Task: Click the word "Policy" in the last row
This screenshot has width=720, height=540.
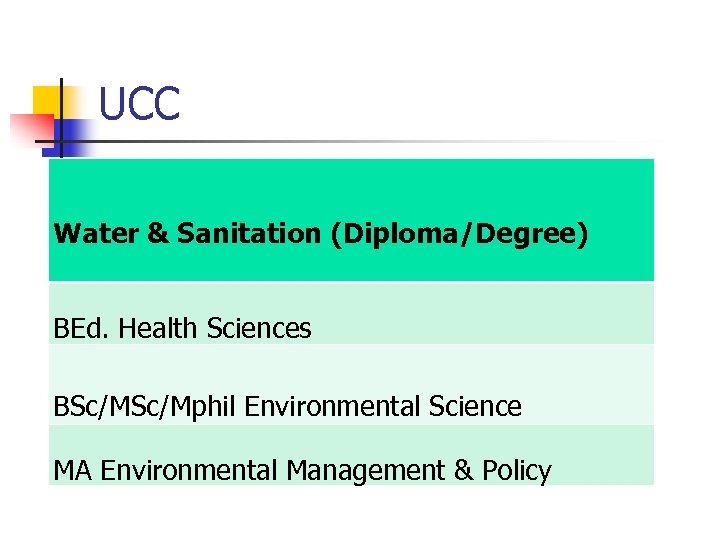Action: coord(518,470)
